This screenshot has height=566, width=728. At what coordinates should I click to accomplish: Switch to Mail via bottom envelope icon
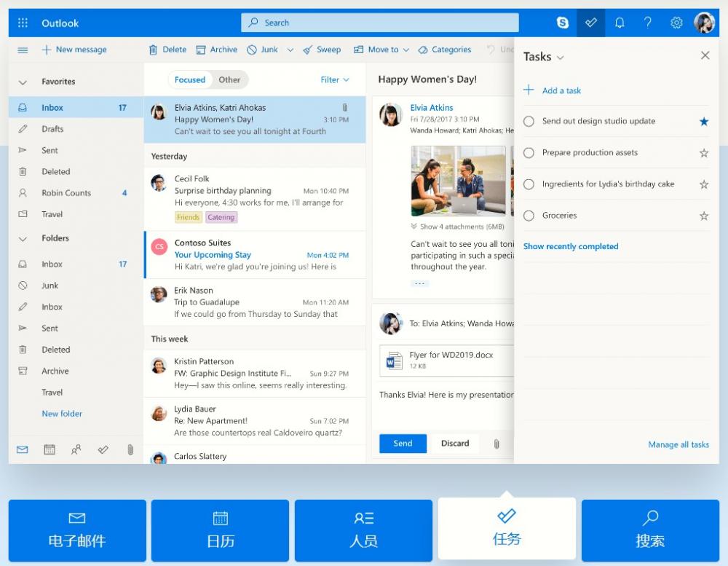pyautogui.click(x=23, y=449)
